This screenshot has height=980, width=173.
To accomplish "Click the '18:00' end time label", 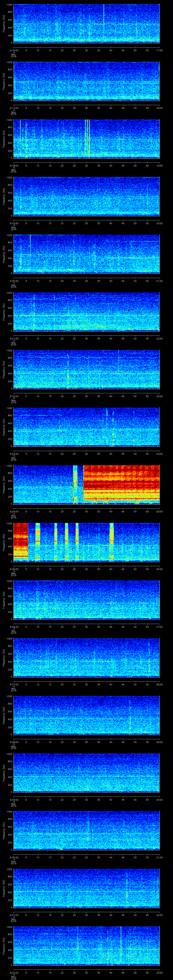I will (x=159, y=108).
